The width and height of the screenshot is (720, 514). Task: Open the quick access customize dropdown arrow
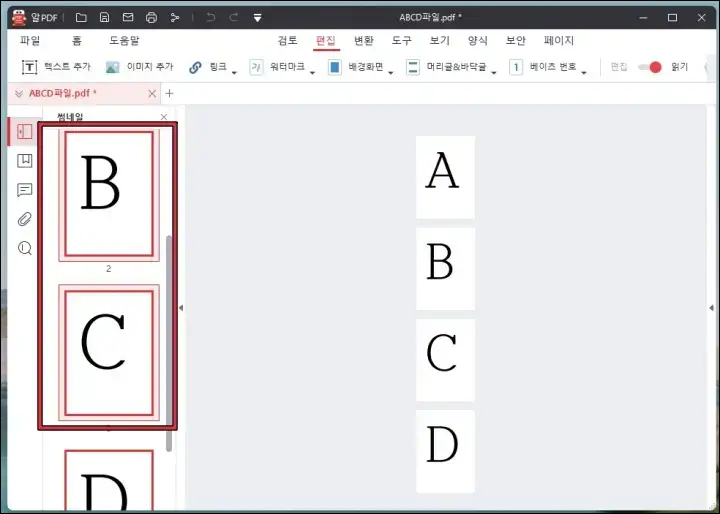[258, 18]
